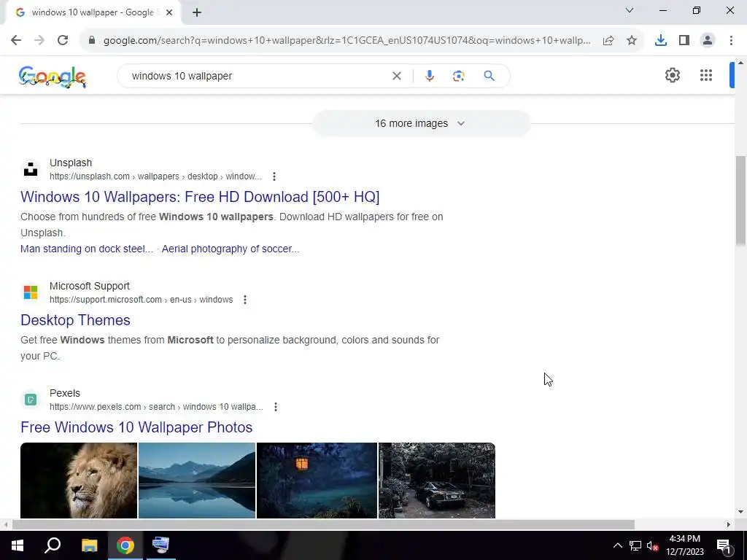Click the Pexels favicon
The height and width of the screenshot is (560, 747).
pyautogui.click(x=31, y=400)
